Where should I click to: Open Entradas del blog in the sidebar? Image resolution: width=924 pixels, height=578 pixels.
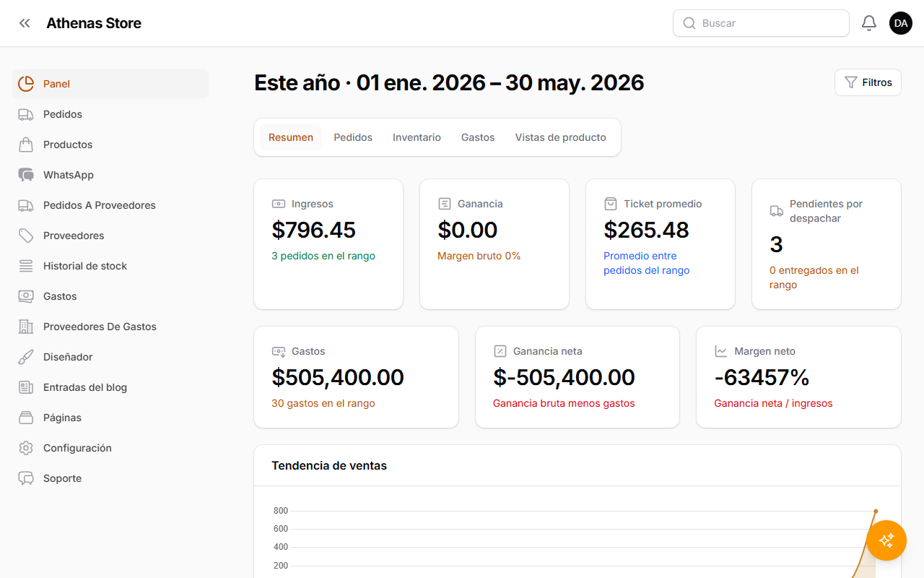tap(110, 387)
